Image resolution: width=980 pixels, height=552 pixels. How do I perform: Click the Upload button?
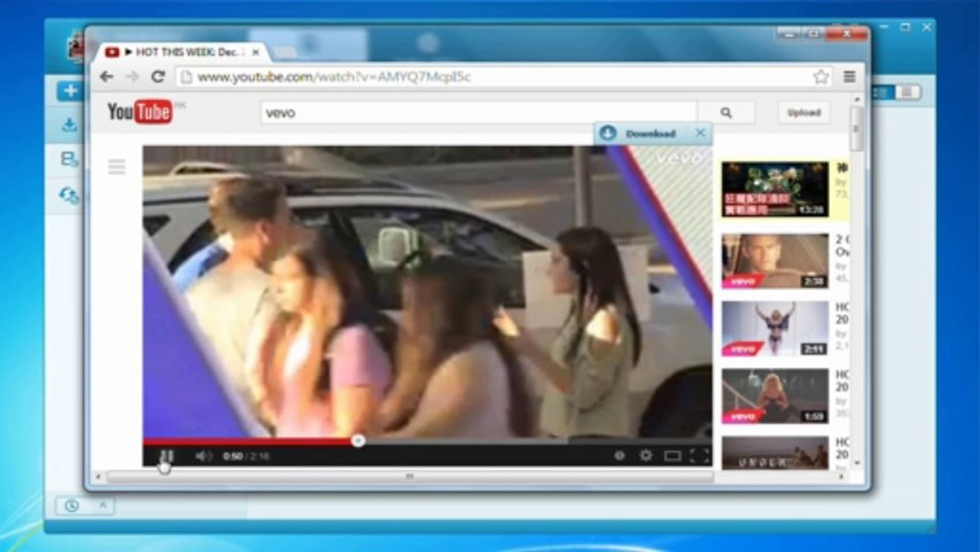tap(804, 112)
